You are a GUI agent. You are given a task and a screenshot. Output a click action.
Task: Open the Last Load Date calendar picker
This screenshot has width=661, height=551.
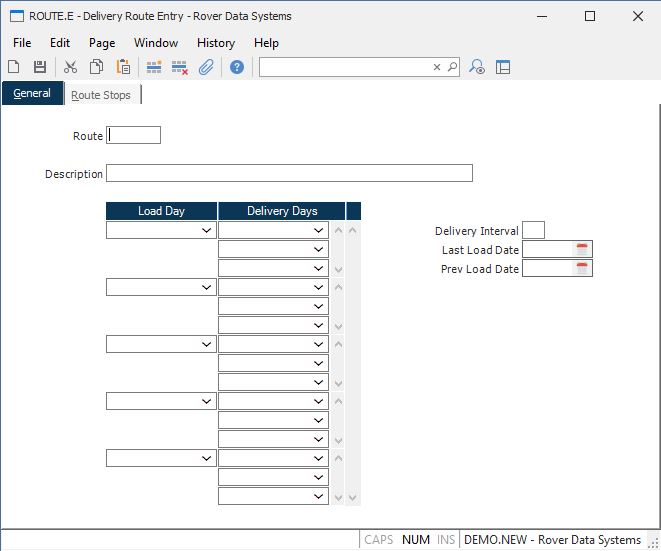coord(582,249)
